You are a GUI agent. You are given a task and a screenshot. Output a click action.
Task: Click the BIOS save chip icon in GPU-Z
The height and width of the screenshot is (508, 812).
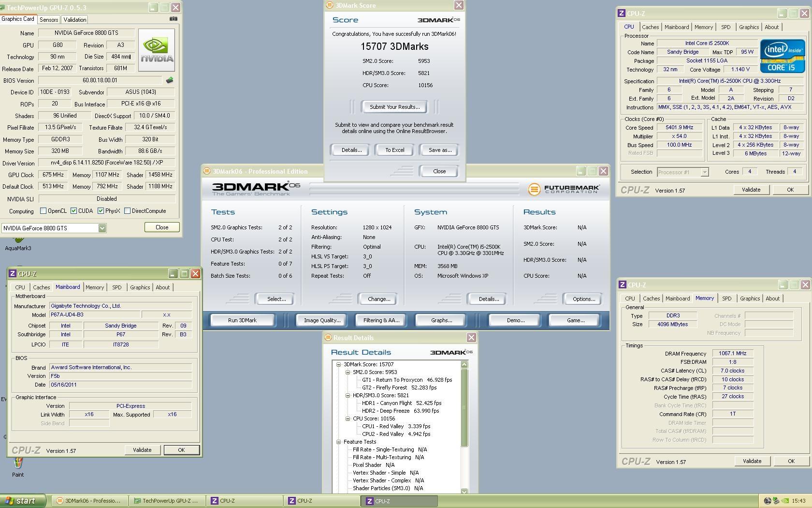coord(169,80)
